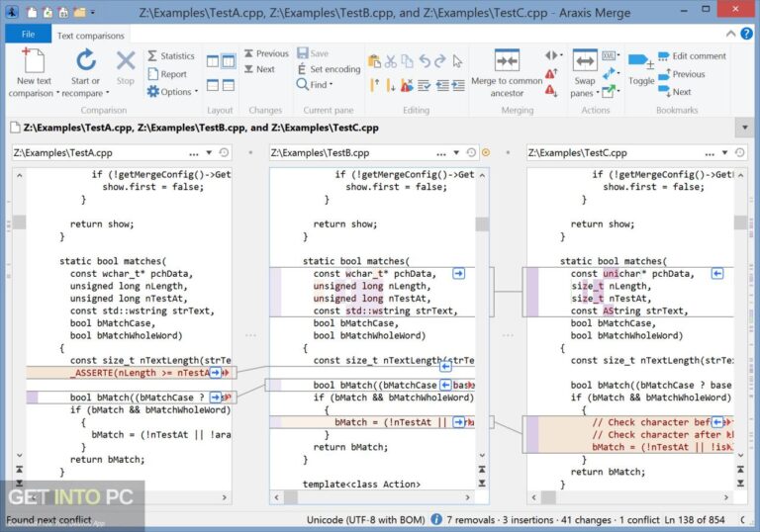Jump to next conflict warning icon

(x=551, y=91)
